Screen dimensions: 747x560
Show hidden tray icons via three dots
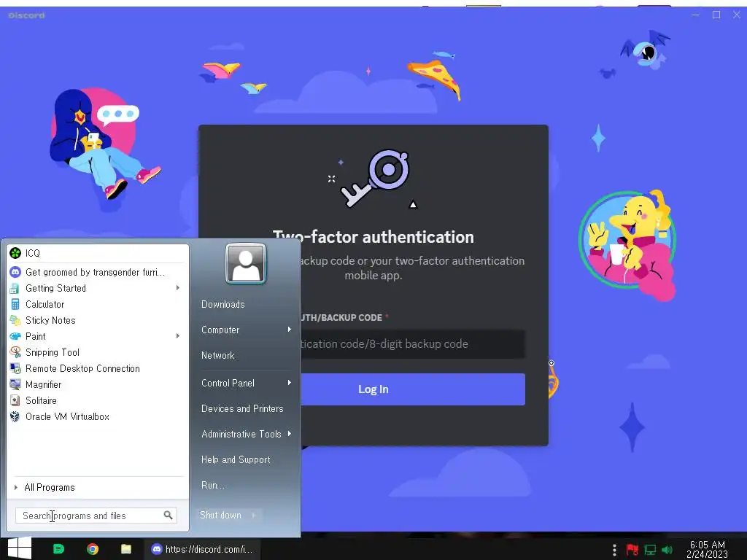click(x=614, y=550)
